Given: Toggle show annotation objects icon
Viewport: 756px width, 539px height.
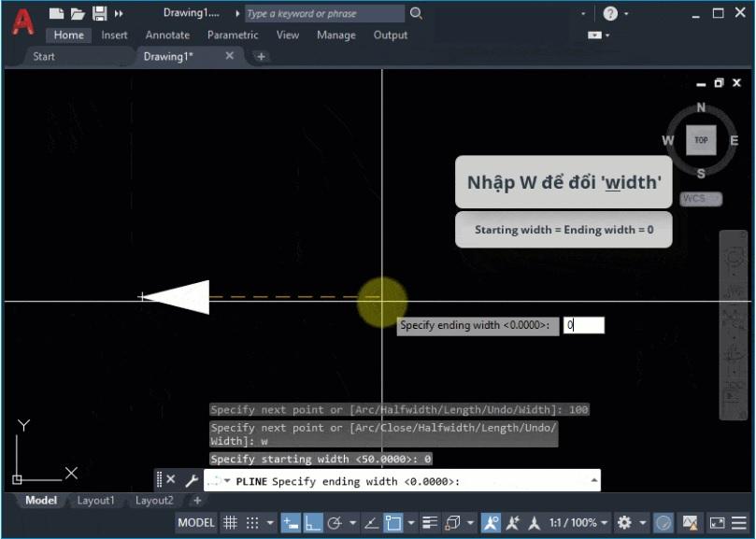Looking at the screenshot, I should click(x=491, y=522).
